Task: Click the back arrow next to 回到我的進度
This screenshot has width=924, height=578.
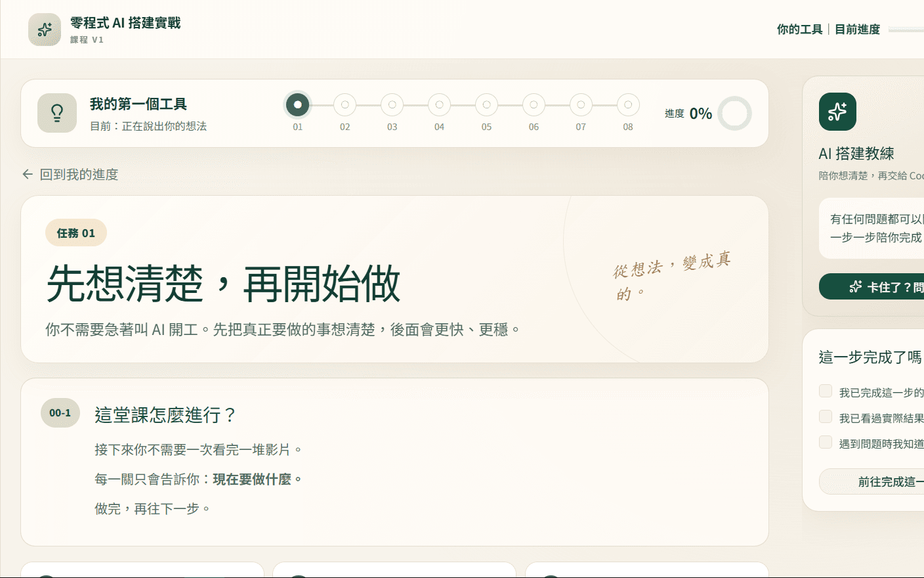Action: (28, 174)
